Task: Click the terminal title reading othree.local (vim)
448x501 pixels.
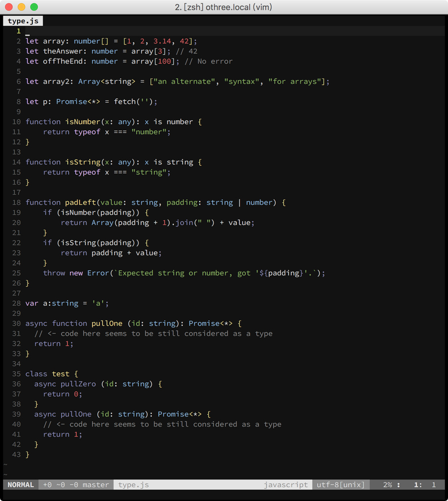Action: (240, 7)
